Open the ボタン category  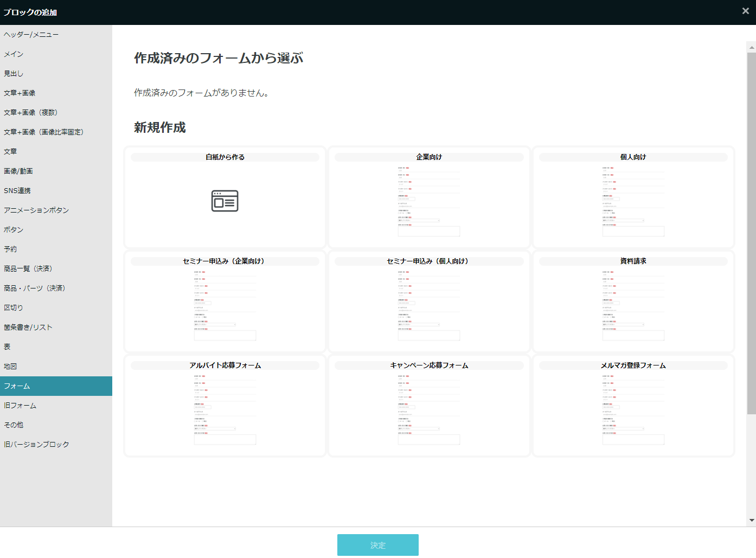pyautogui.click(x=56, y=230)
